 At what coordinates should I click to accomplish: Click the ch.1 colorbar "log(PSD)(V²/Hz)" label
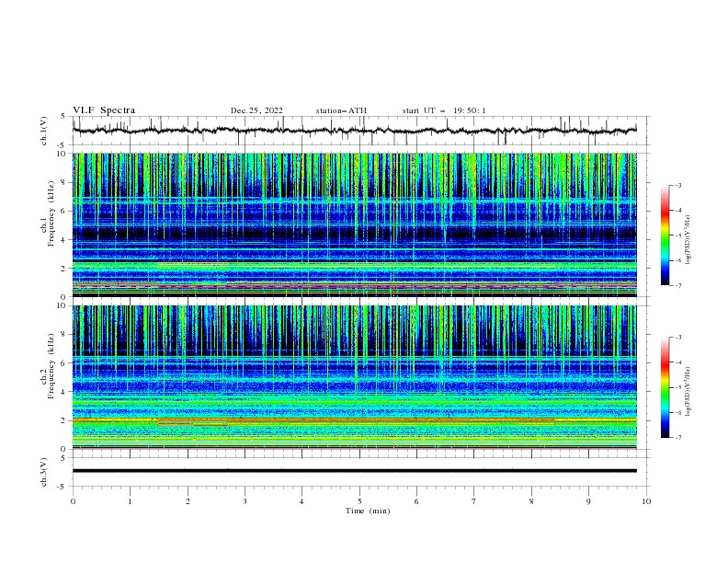pos(688,240)
